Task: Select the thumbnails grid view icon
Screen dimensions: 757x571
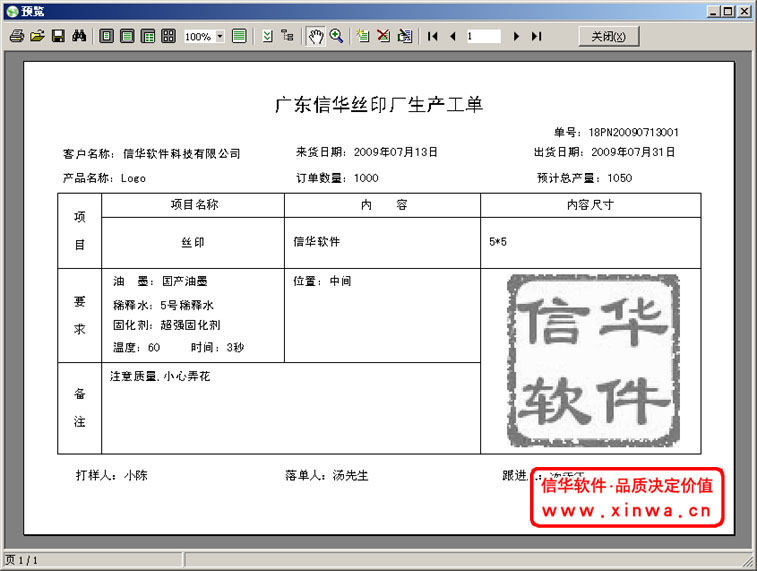Action: coord(168,36)
